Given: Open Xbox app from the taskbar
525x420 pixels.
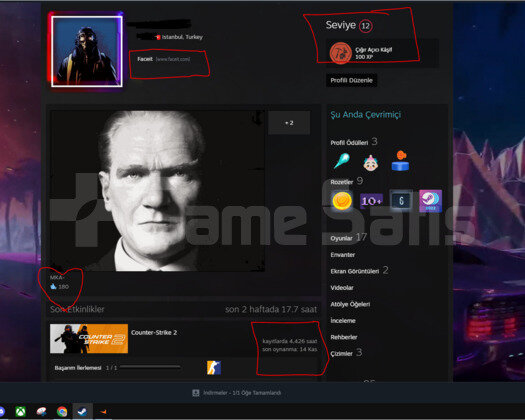Looking at the screenshot, I should click(21, 411).
